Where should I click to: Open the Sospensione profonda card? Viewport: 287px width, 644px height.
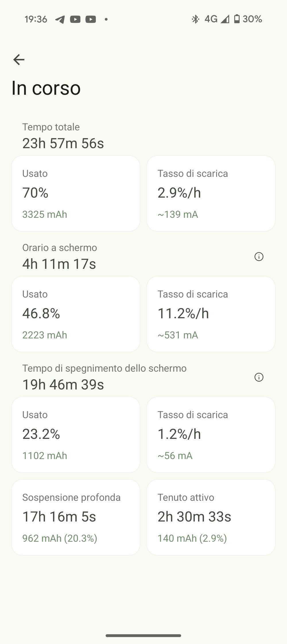tap(76, 517)
